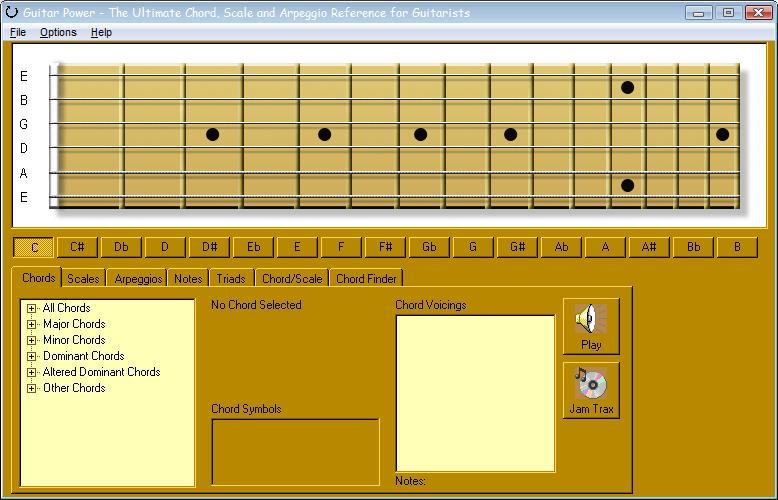
Task: Open the Help menu
Action: 101,32
